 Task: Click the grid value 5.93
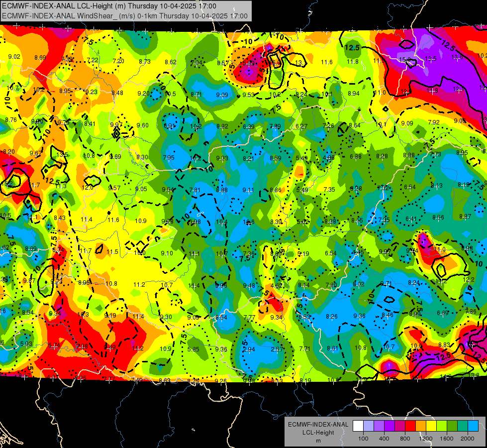tap(26, 344)
